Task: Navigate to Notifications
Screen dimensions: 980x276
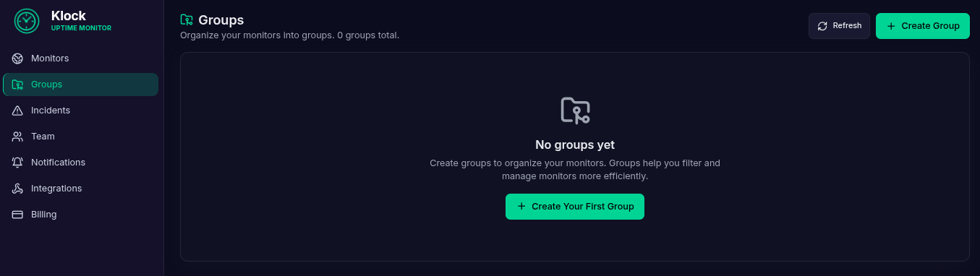Action: pos(80,163)
